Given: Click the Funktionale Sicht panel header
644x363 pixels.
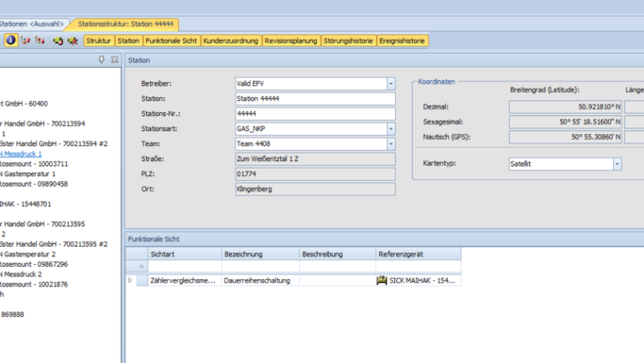Looking at the screenshot, I should 385,239.
